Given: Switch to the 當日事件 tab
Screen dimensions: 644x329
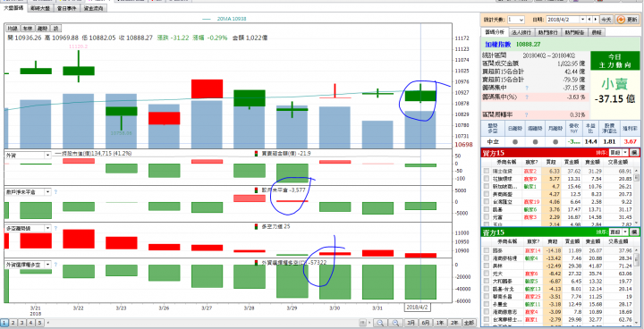Looking at the screenshot, I should pyautogui.click(x=66, y=8).
